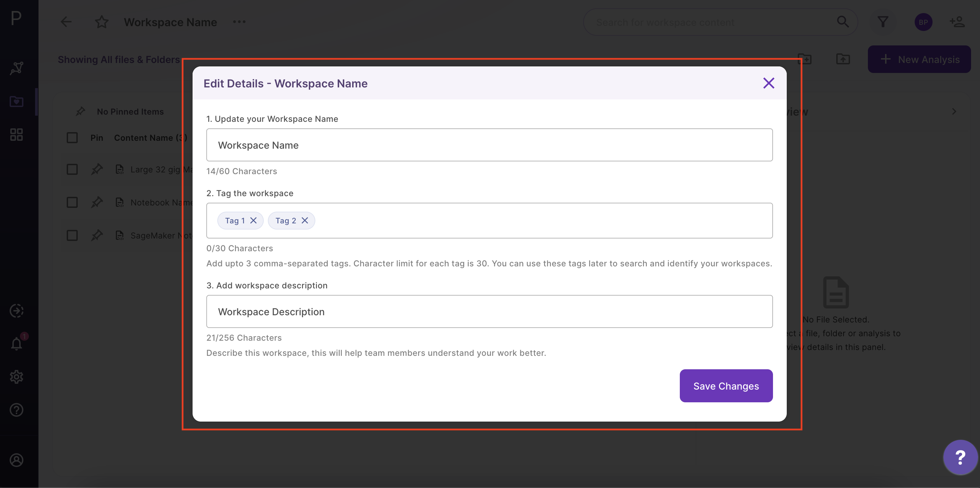The width and height of the screenshot is (980, 488).
Task: Open the workspace three-dots menu
Action: coord(239,22)
